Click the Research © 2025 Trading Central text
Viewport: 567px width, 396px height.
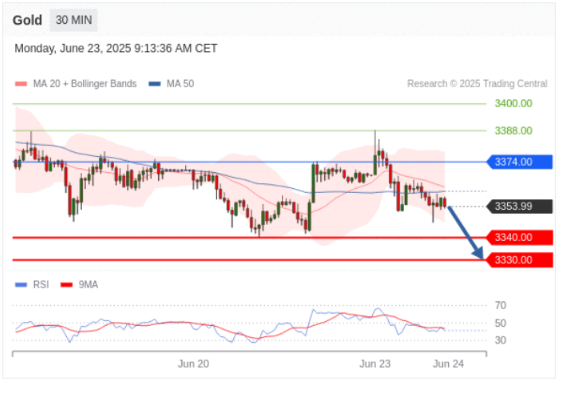click(477, 84)
